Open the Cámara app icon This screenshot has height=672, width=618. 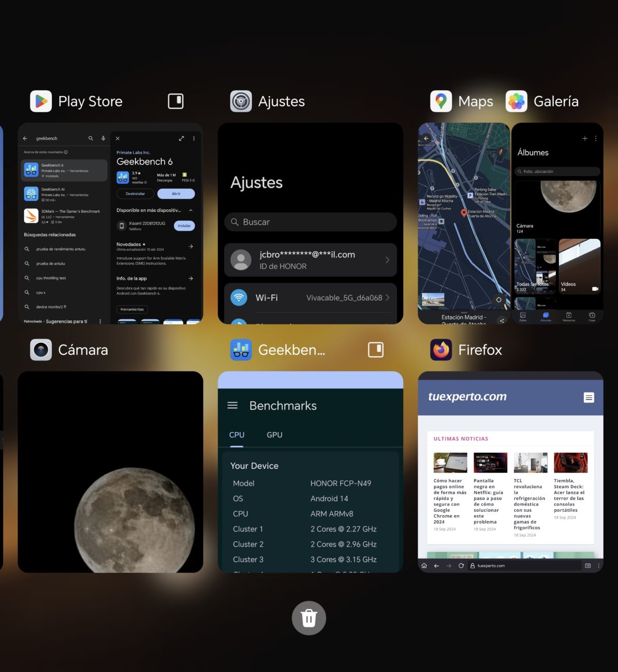point(41,350)
